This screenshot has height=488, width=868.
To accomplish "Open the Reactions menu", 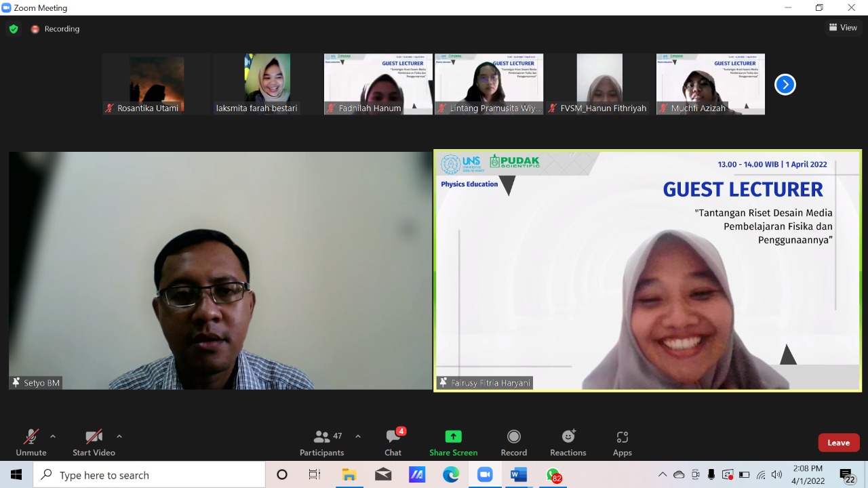I will (568, 442).
